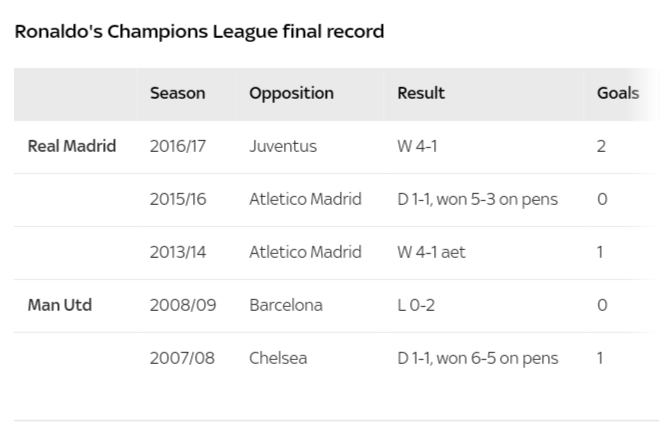Screen dimensions: 667x427
Task: Select the Man Utd row label
Action: click(x=60, y=305)
